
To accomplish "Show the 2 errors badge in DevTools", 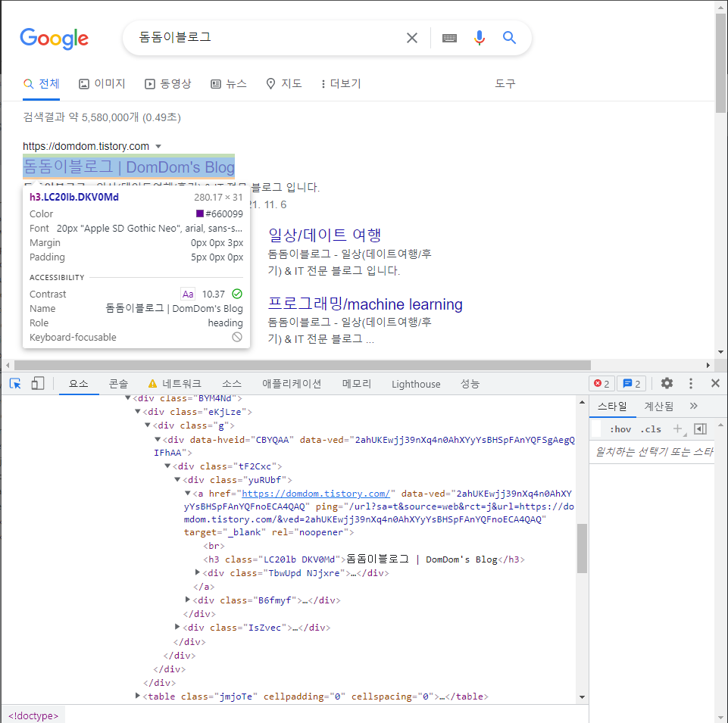I will click(x=601, y=384).
